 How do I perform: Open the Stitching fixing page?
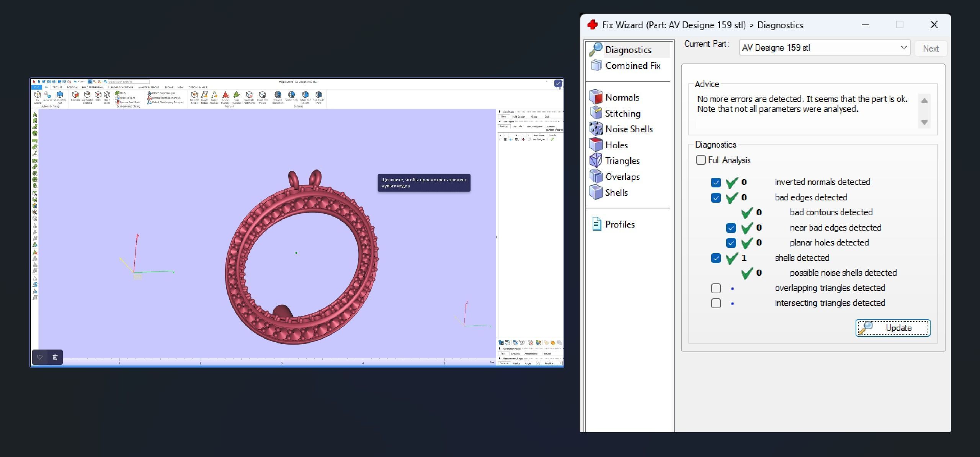click(x=622, y=114)
